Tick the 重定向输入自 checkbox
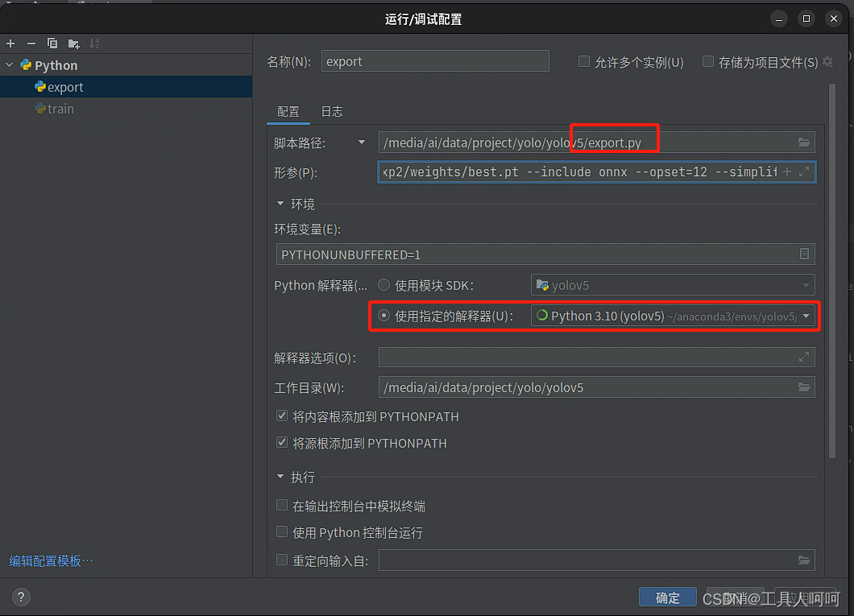Image resolution: width=854 pixels, height=616 pixels. coord(282,560)
